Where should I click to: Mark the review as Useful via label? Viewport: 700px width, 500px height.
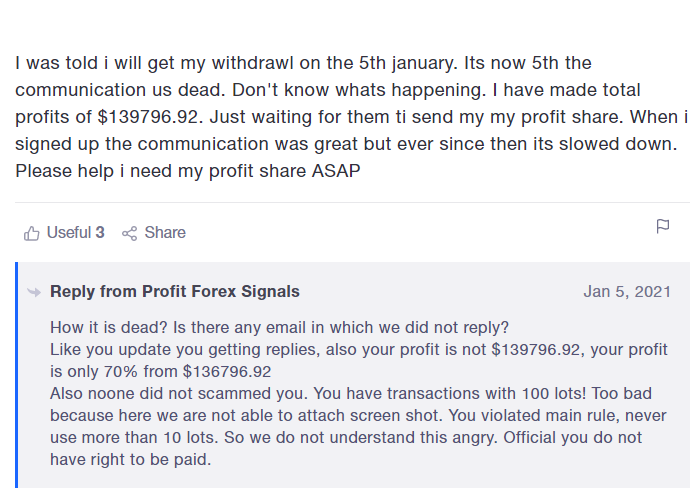[69, 233]
